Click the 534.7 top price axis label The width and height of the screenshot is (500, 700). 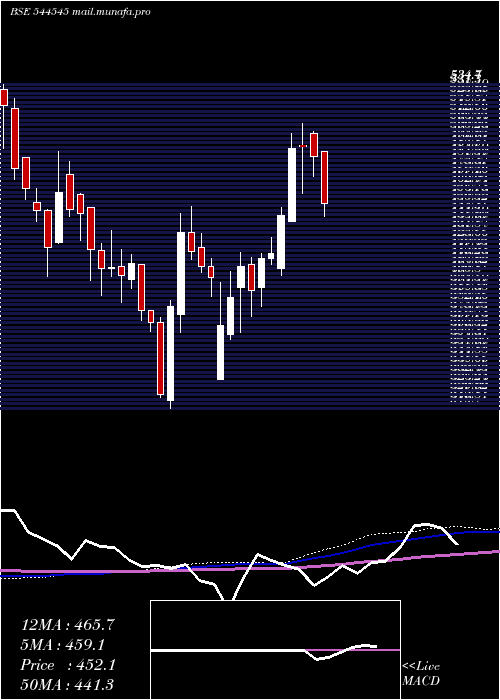click(x=467, y=75)
